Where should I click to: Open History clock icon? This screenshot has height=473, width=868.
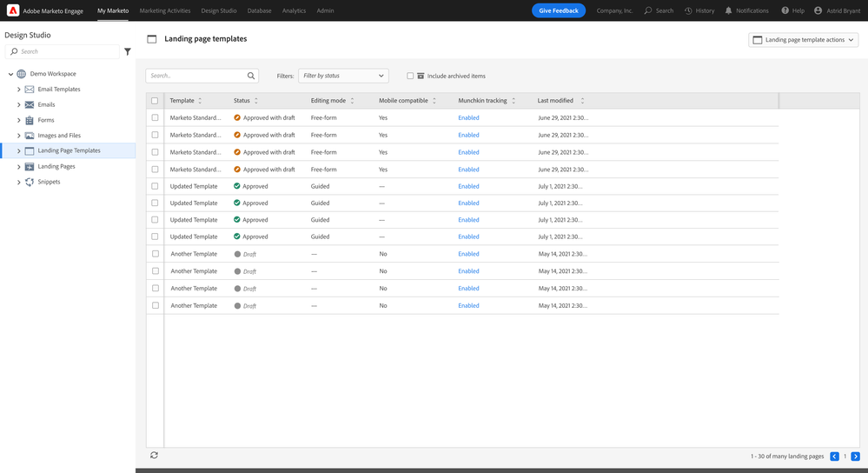coord(688,10)
